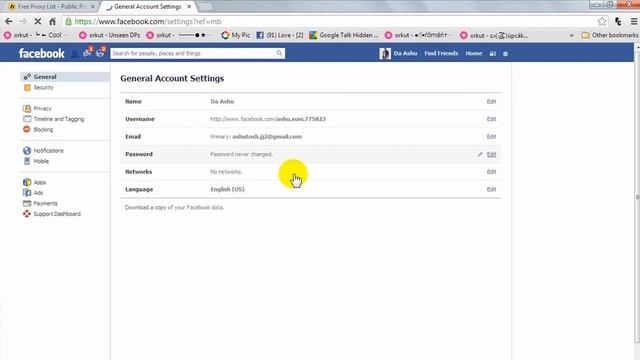Click the browser forward arrow
Screen dimensions: 640x360
pos(23,22)
